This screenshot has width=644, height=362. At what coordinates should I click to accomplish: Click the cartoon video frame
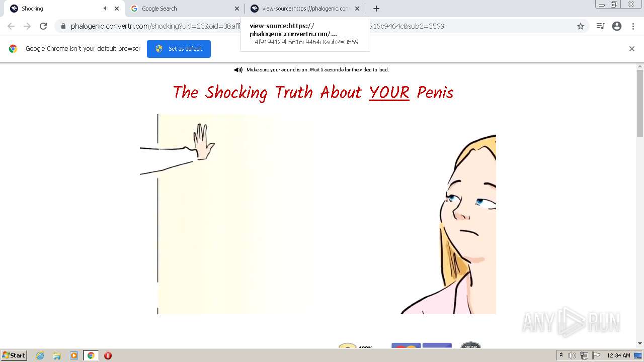click(318, 214)
